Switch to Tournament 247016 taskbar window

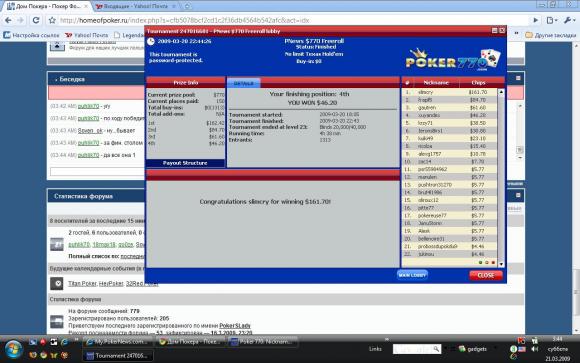click(118, 356)
